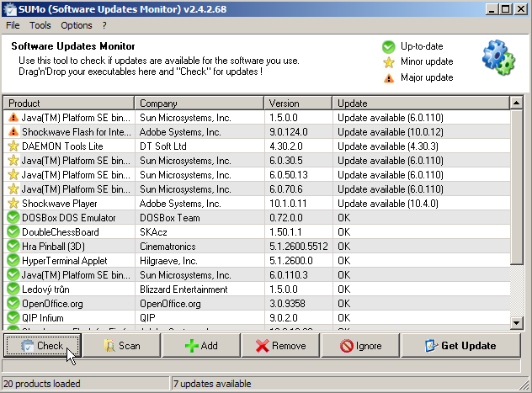Select the DAEMON Tools Lite product name
532x393 pixels.
(62, 146)
